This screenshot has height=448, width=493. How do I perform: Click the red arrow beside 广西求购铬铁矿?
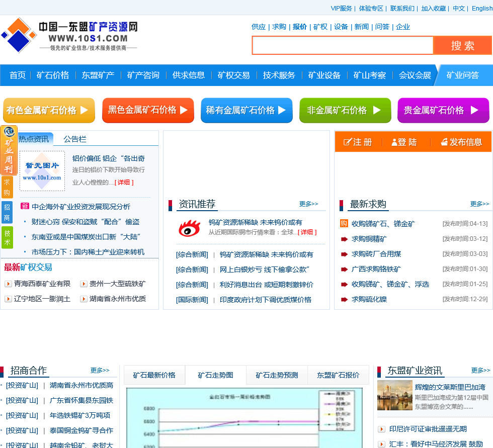(x=344, y=269)
